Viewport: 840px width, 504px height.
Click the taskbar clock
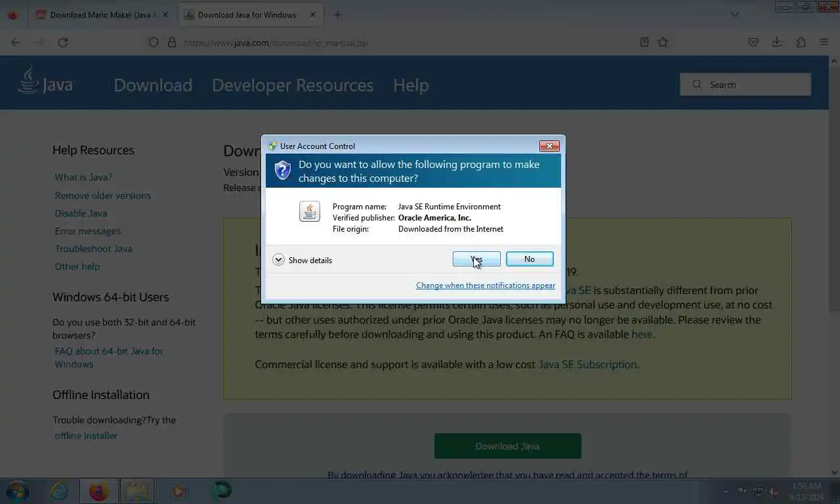pos(806,492)
